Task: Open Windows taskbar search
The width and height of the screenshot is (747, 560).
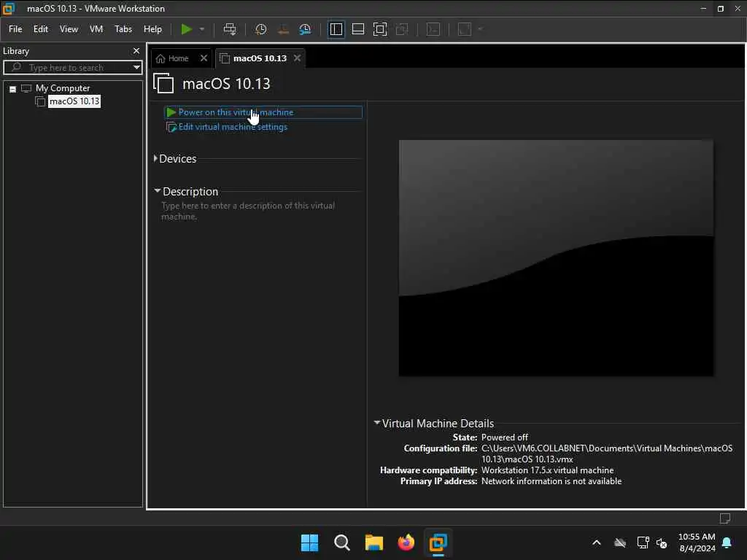Action: pos(342,542)
